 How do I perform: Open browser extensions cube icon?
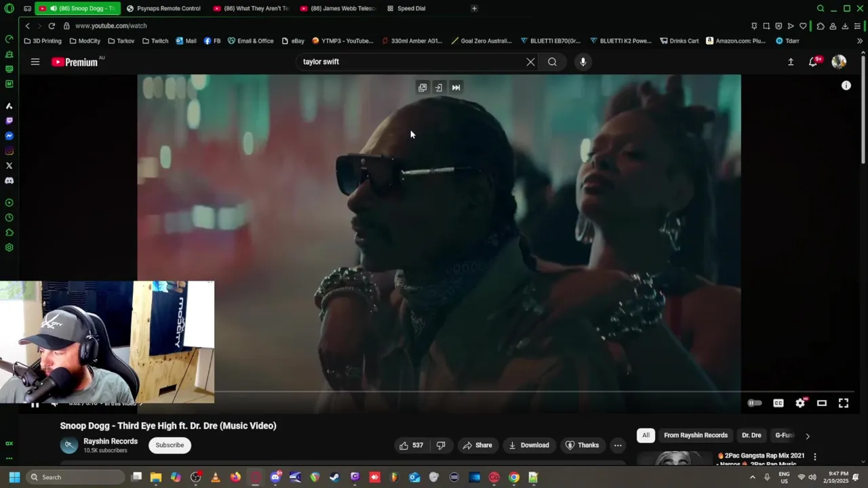click(820, 26)
